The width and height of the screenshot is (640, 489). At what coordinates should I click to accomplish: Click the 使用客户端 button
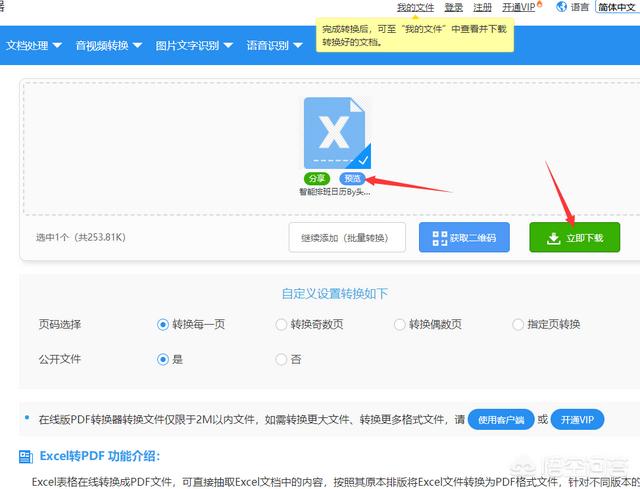click(x=501, y=419)
